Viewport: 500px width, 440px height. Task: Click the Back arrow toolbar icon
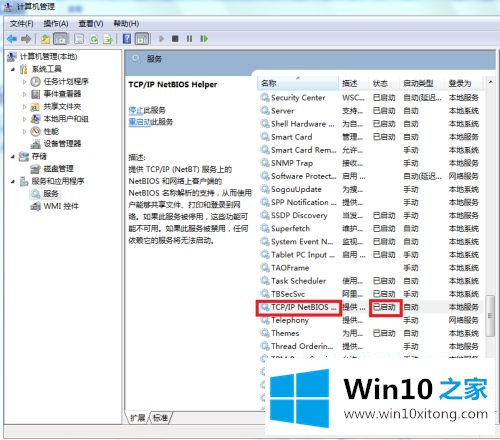12,39
